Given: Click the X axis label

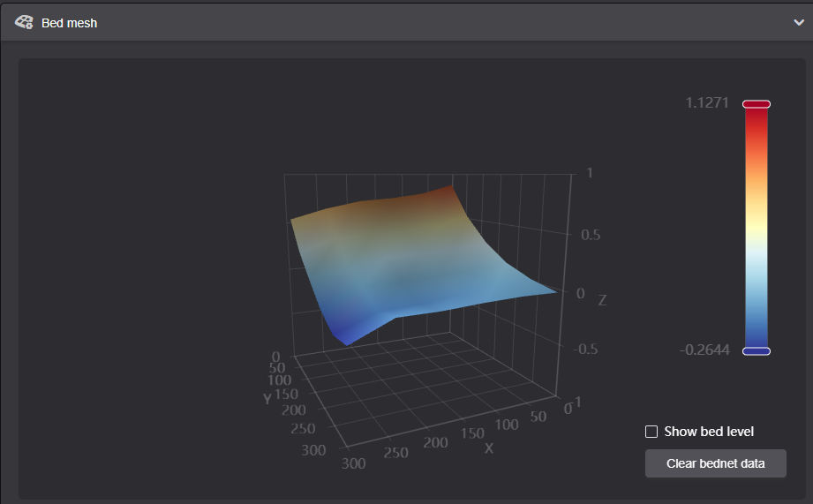Looking at the screenshot, I should (x=487, y=448).
